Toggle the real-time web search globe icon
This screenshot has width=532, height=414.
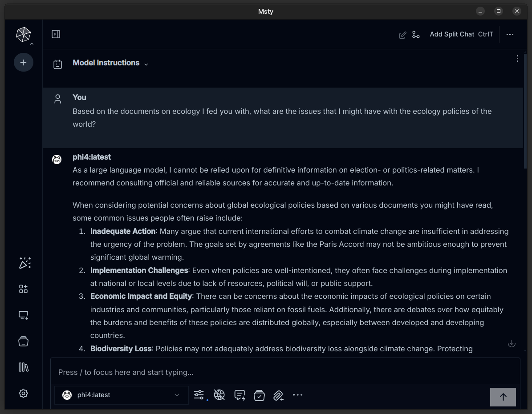(219, 395)
